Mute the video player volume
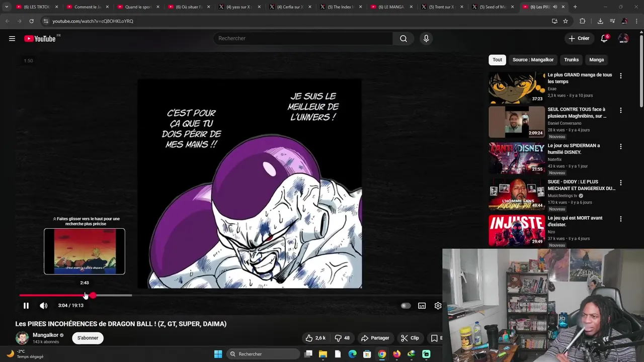This screenshot has width=644, height=362. (x=44, y=306)
